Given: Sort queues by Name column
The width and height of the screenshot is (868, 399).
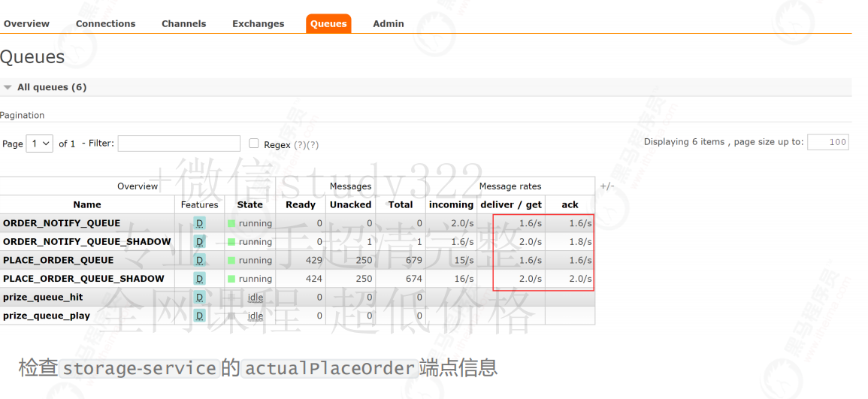Looking at the screenshot, I should 87,204.
